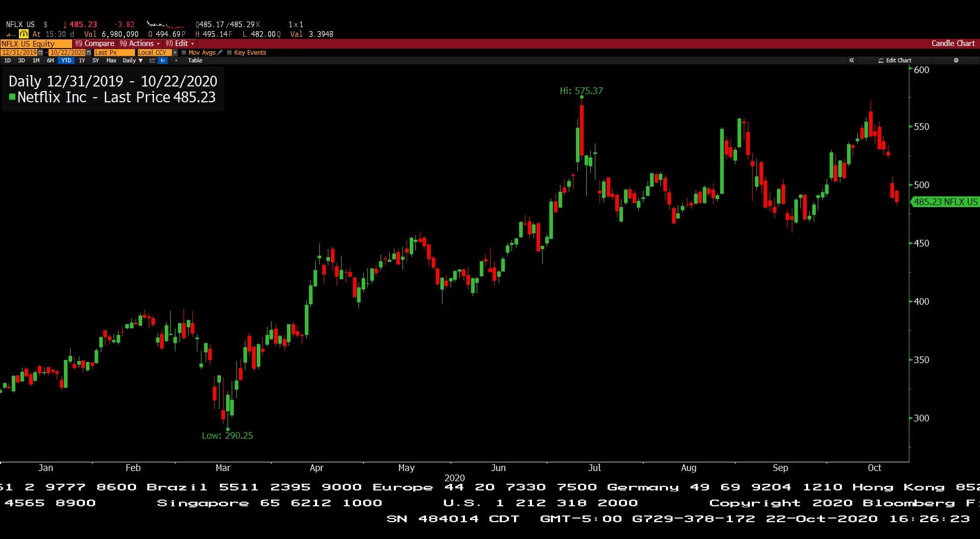Click the 600 price axis label

(921, 70)
